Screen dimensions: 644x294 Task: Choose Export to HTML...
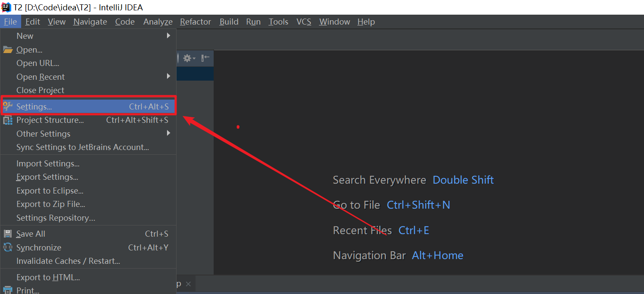pyautogui.click(x=88, y=277)
